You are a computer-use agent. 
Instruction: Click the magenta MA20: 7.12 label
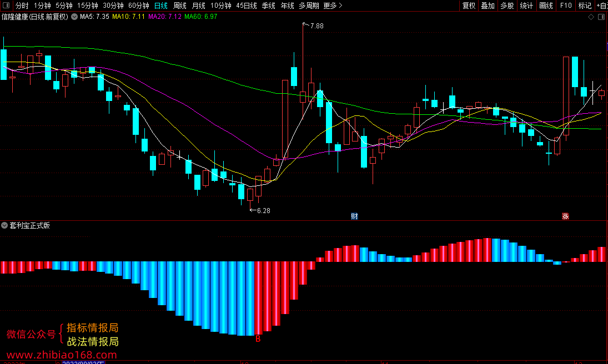click(165, 17)
